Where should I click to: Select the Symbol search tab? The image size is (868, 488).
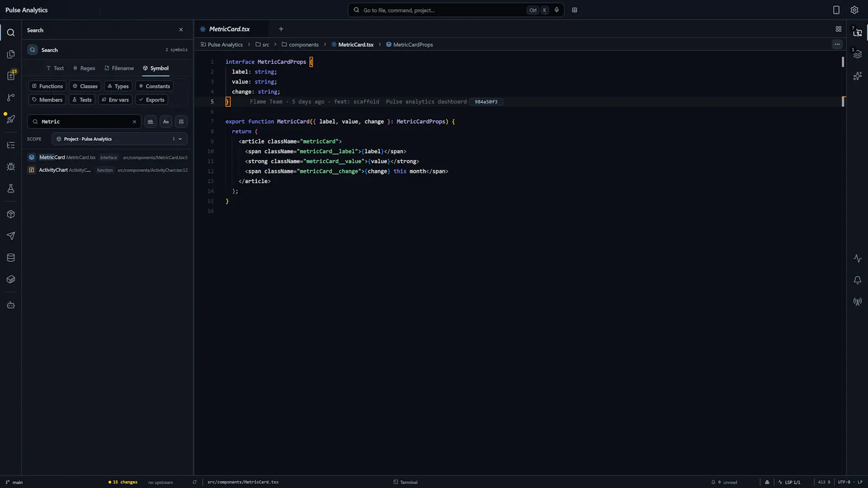(156, 68)
